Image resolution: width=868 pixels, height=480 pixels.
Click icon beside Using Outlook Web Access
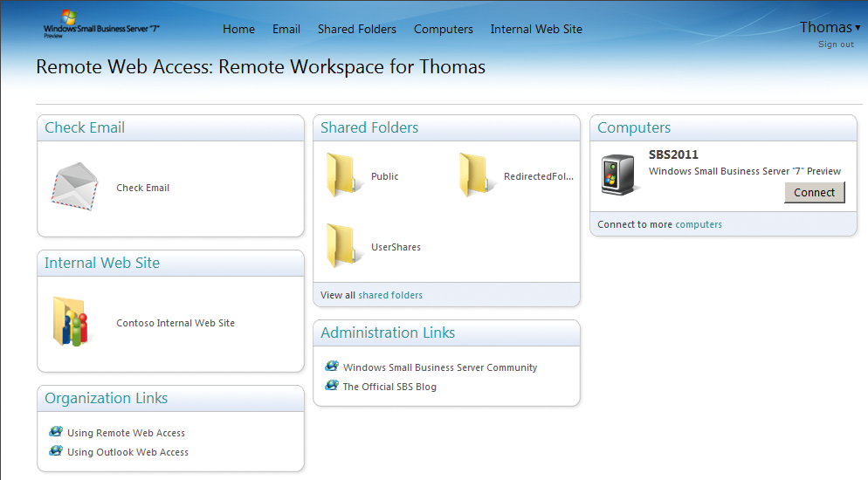(x=56, y=451)
